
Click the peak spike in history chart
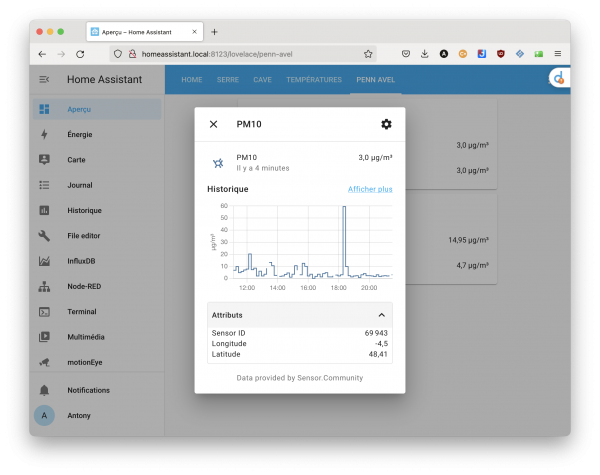pyautogui.click(x=344, y=209)
